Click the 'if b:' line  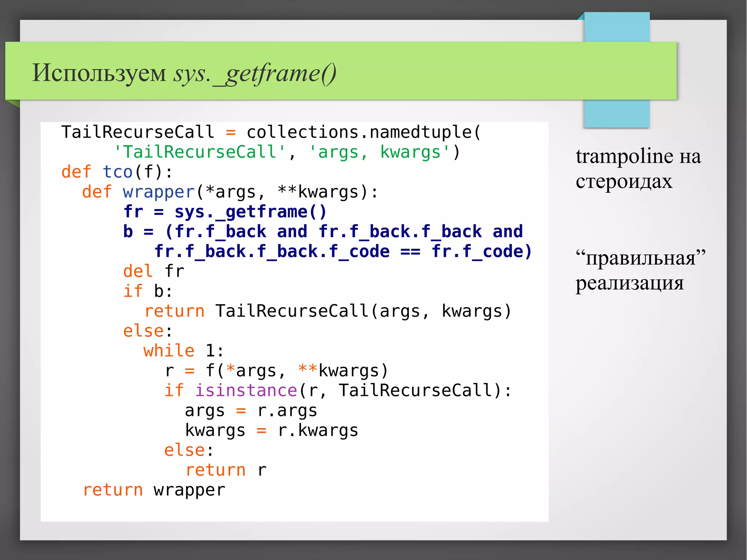pyautogui.click(x=148, y=291)
